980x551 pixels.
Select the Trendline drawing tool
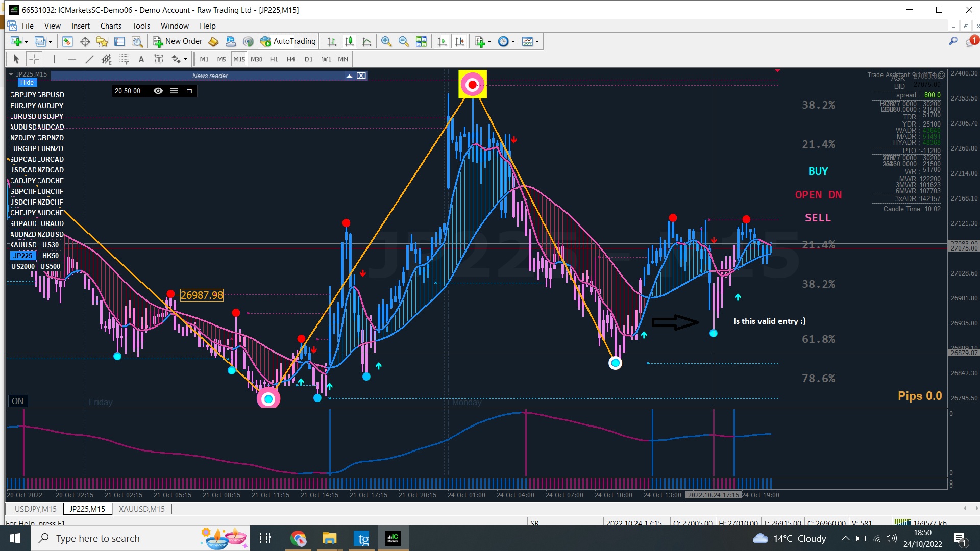(x=89, y=59)
